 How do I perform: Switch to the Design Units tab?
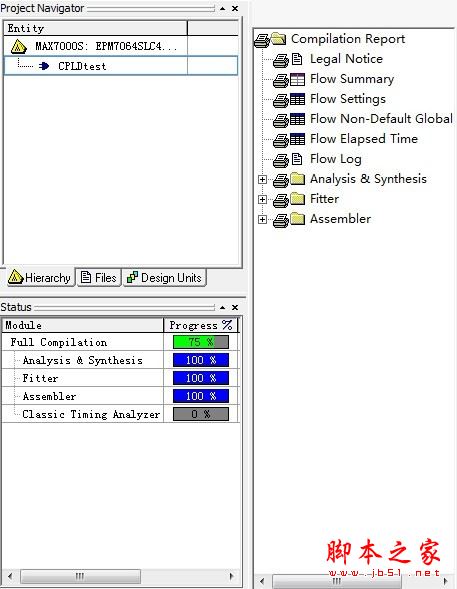click(x=164, y=278)
